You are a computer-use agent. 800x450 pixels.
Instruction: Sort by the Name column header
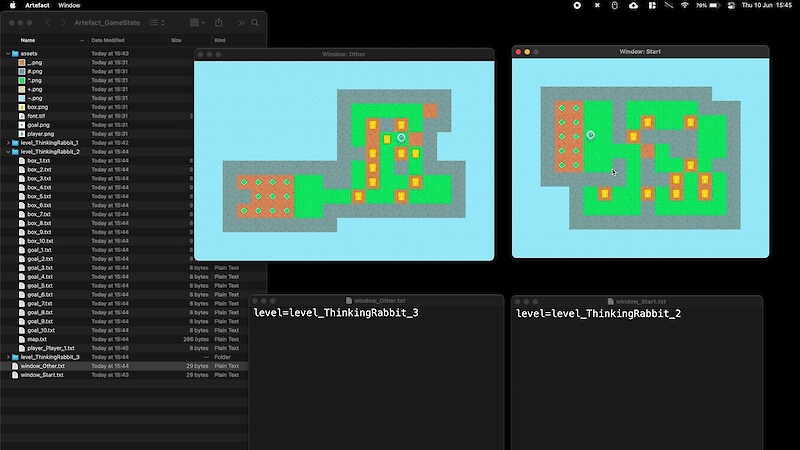point(28,40)
